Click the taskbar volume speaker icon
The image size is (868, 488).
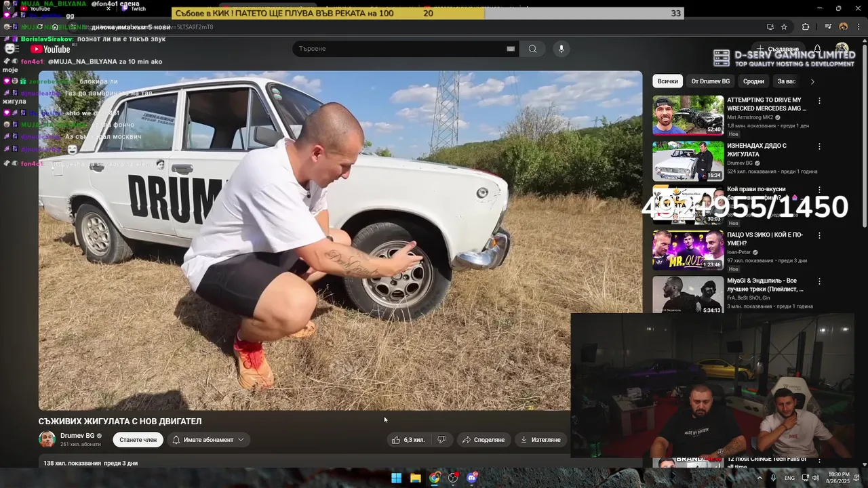(x=815, y=478)
